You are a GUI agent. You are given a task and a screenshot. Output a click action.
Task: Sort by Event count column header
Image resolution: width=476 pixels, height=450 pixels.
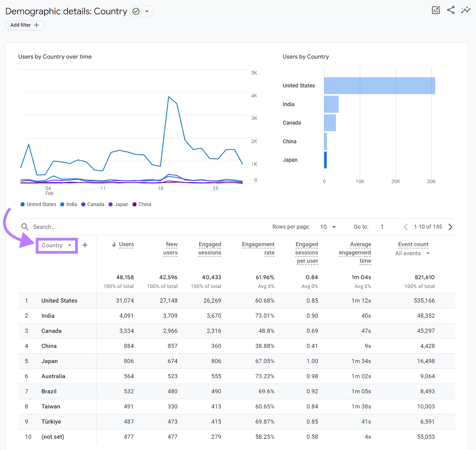[x=413, y=244]
